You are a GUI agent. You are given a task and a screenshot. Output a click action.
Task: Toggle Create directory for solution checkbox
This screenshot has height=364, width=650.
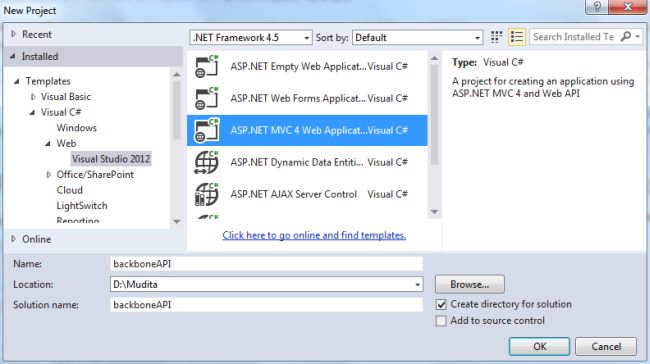(441, 304)
